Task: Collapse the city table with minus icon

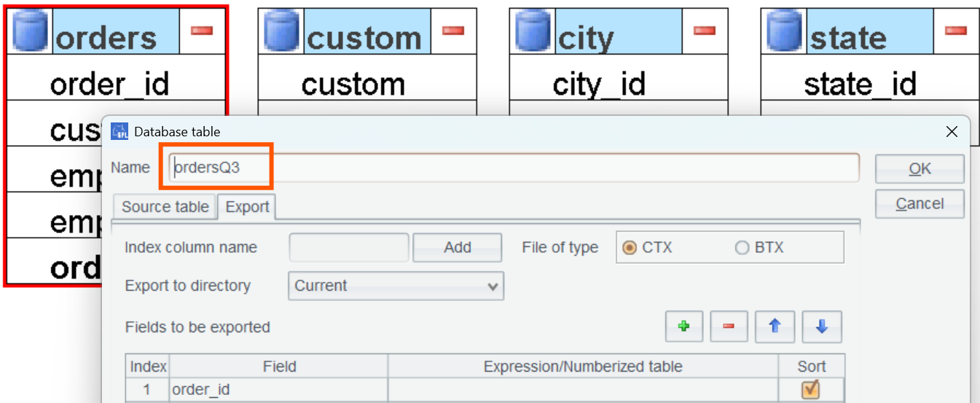Action: (x=705, y=31)
